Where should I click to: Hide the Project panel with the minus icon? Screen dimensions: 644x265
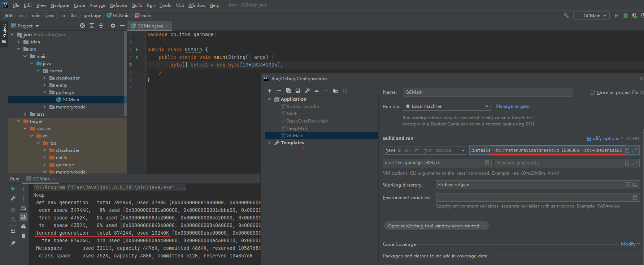(x=122, y=26)
